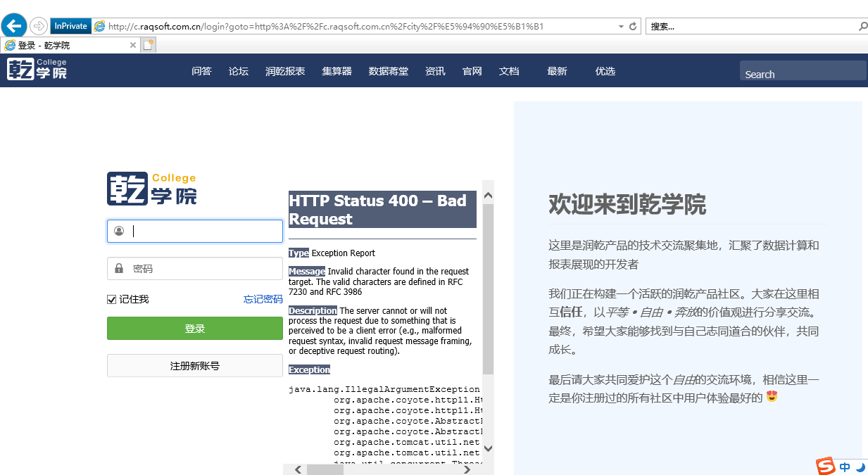Open the 官网 menu item

coord(472,71)
